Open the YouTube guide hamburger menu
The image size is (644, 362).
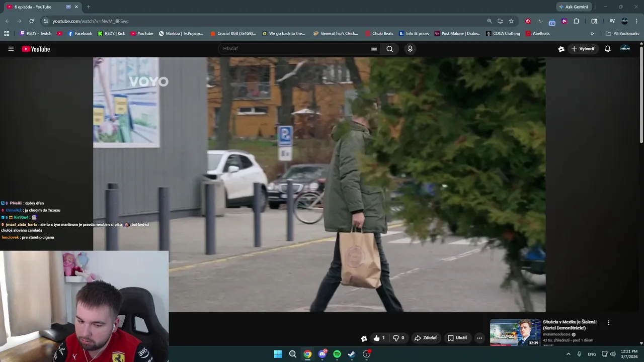[11, 49]
